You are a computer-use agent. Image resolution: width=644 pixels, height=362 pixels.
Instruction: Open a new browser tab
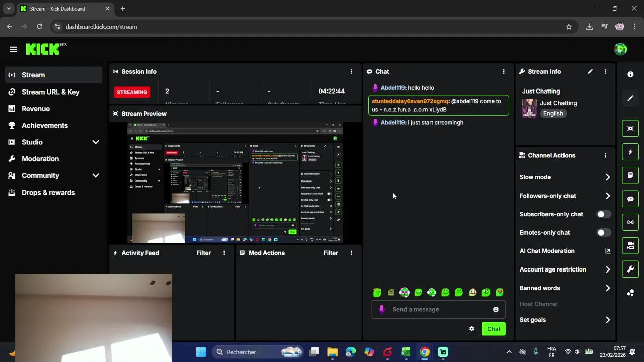click(122, 9)
